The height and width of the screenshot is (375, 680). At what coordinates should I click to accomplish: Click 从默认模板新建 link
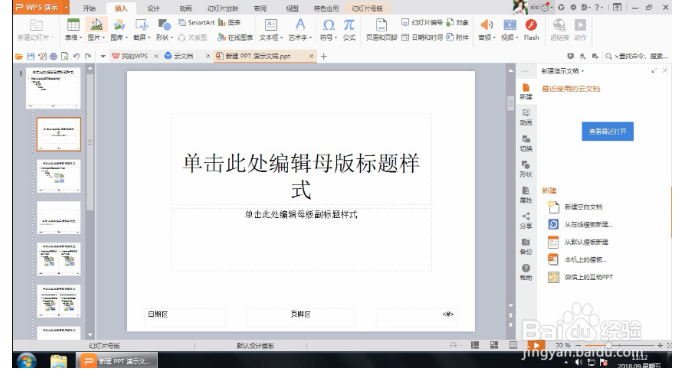(586, 242)
